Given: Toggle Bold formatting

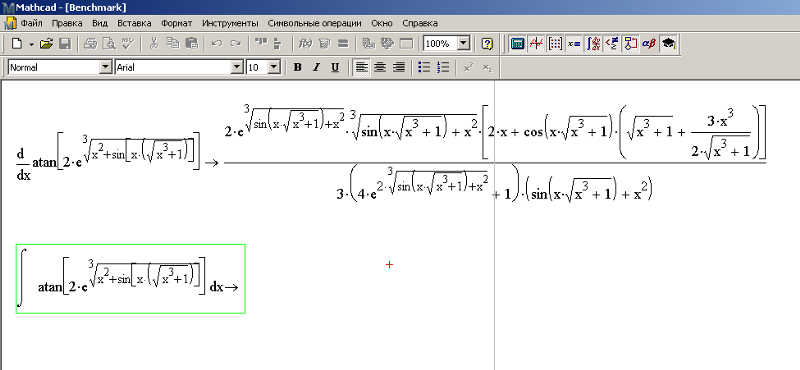Looking at the screenshot, I should pyautogui.click(x=298, y=67).
